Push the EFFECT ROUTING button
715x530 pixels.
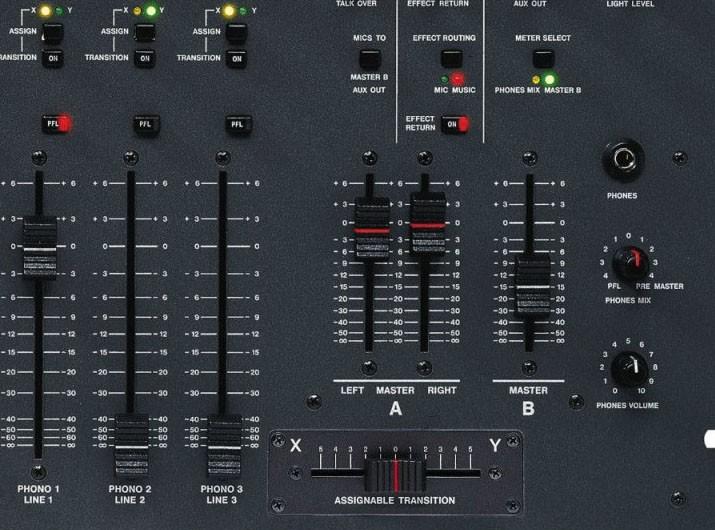(x=451, y=59)
